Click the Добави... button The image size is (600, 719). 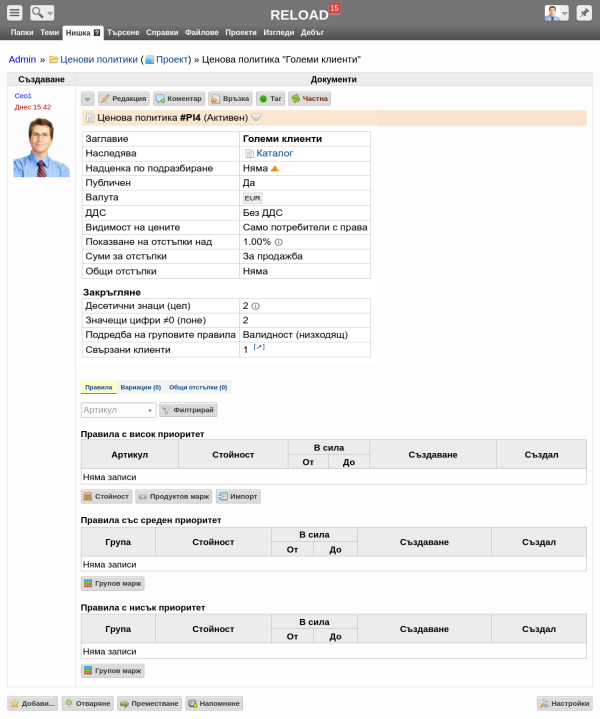tap(33, 703)
